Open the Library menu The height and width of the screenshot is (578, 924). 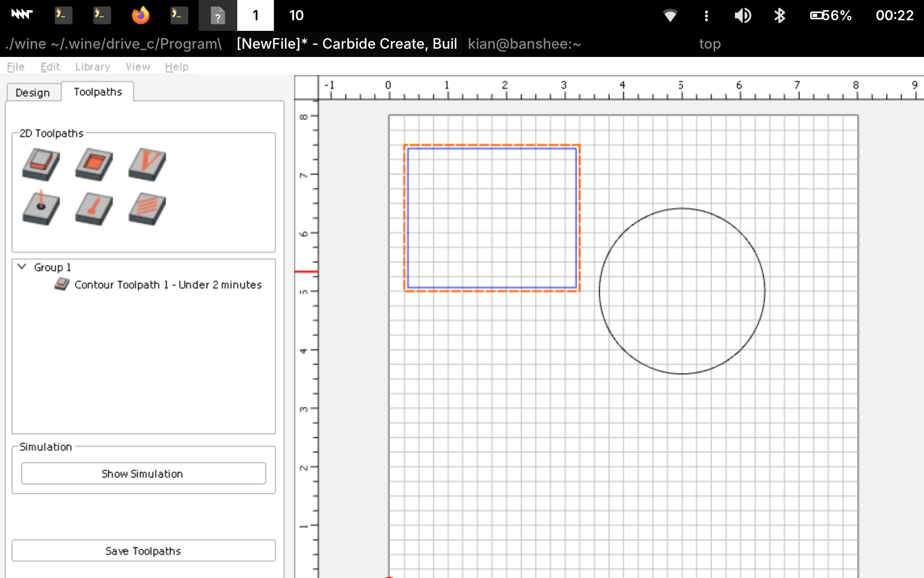[92, 67]
